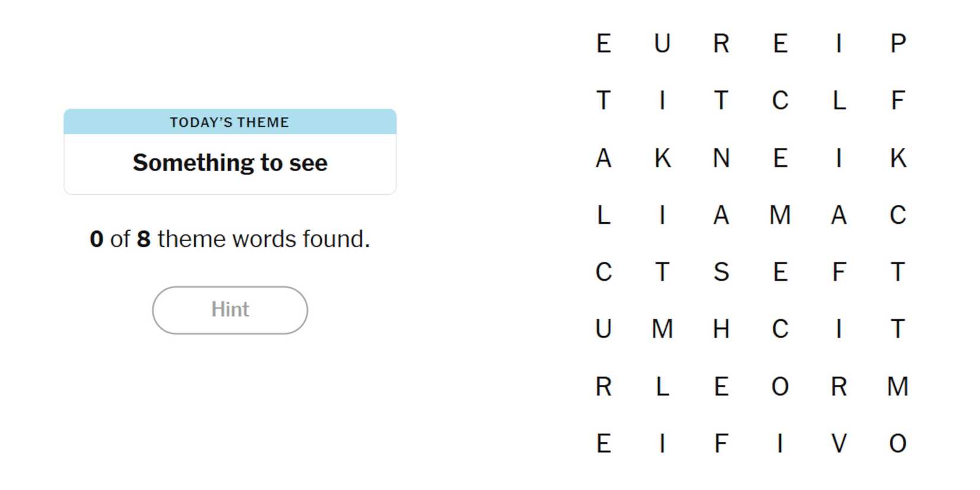
Task: Choose the letter O between E and R
Action: [x=780, y=387]
